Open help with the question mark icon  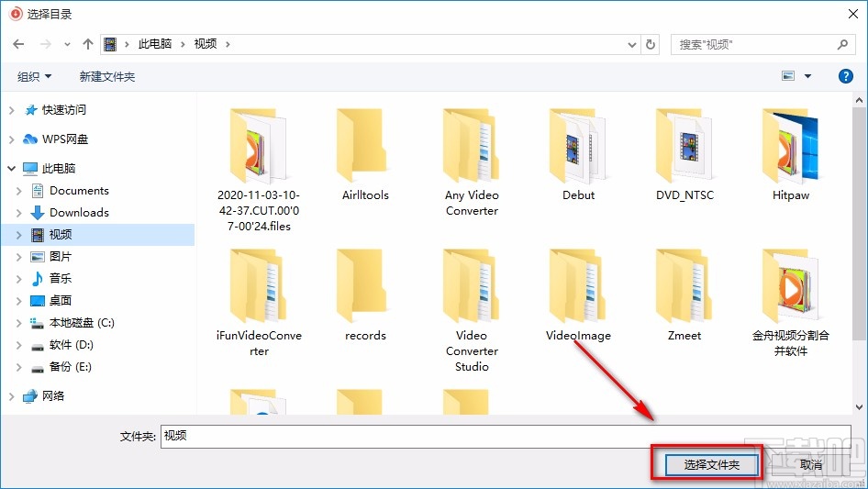click(x=845, y=76)
